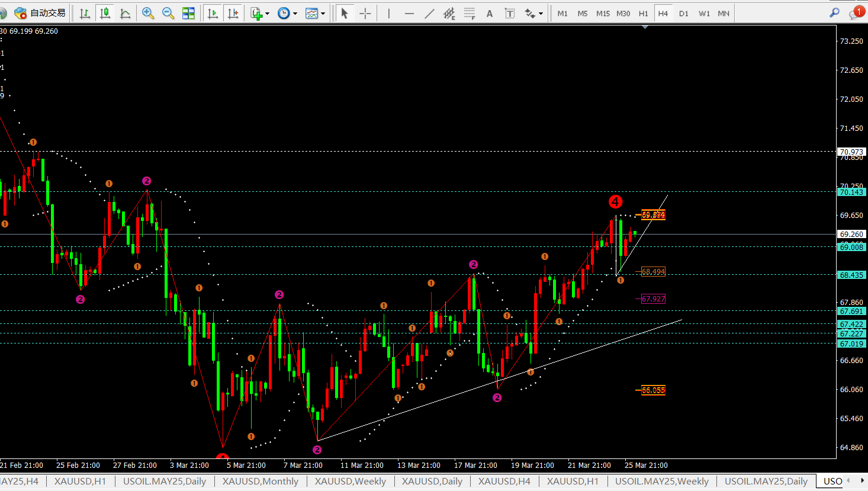Toggle candlestick chart display
Viewport: 868px width, 491px height.
click(105, 13)
